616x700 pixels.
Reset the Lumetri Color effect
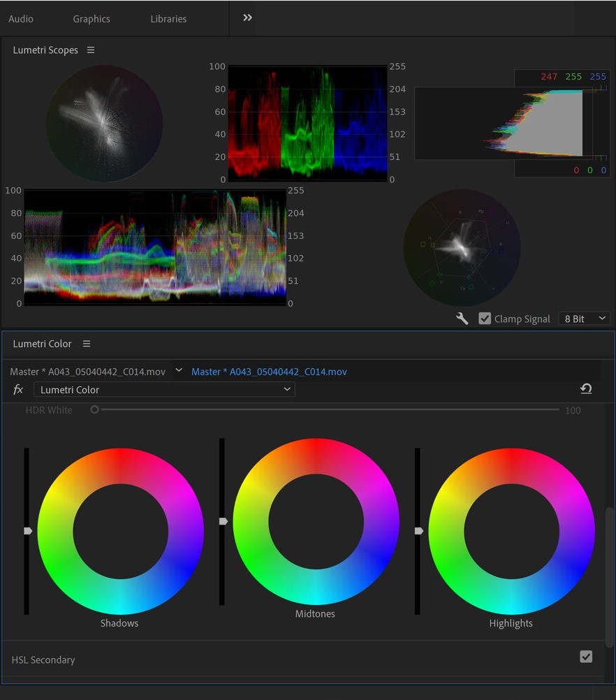click(586, 388)
